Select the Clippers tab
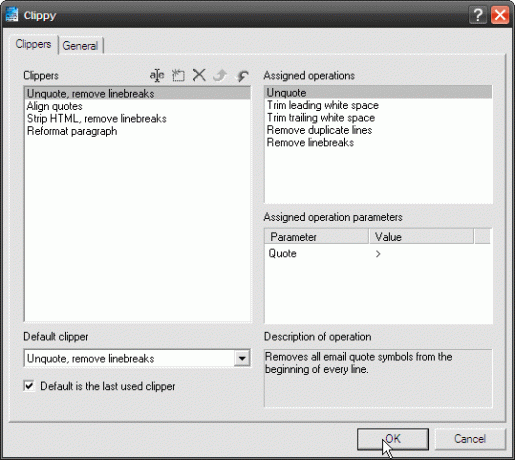The width and height of the screenshot is (515, 460). 33,44
